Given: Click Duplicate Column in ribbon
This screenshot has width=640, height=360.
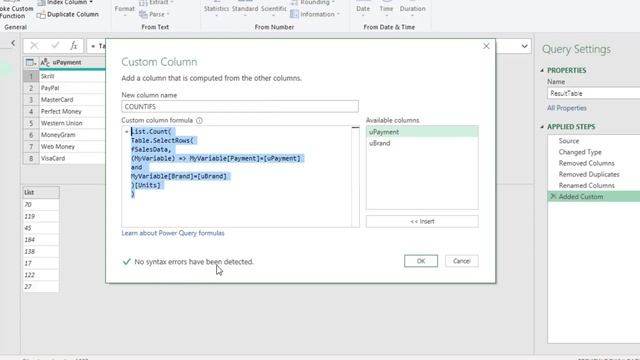Looking at the screenshot, I should pyautogui.click(x=68, y=14).
